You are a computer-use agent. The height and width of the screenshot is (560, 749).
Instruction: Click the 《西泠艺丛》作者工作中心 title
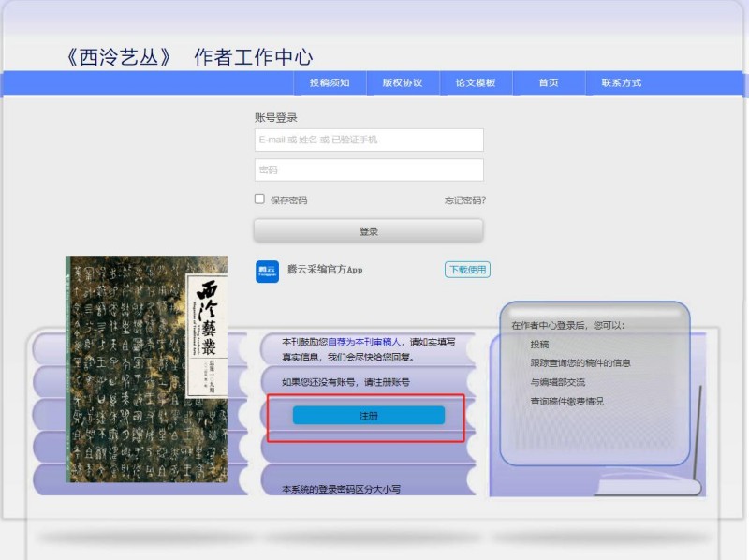[189, 57]
